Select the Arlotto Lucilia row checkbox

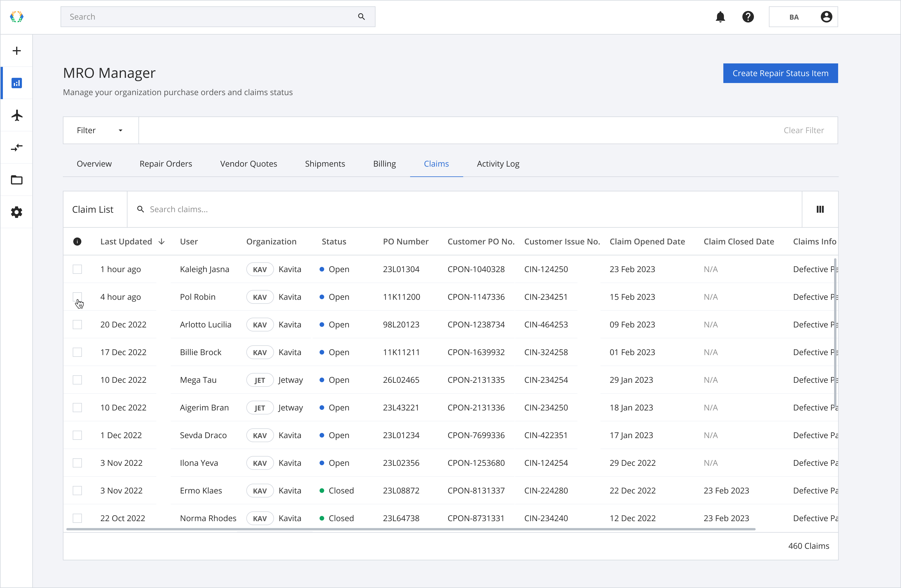point(77,324)
